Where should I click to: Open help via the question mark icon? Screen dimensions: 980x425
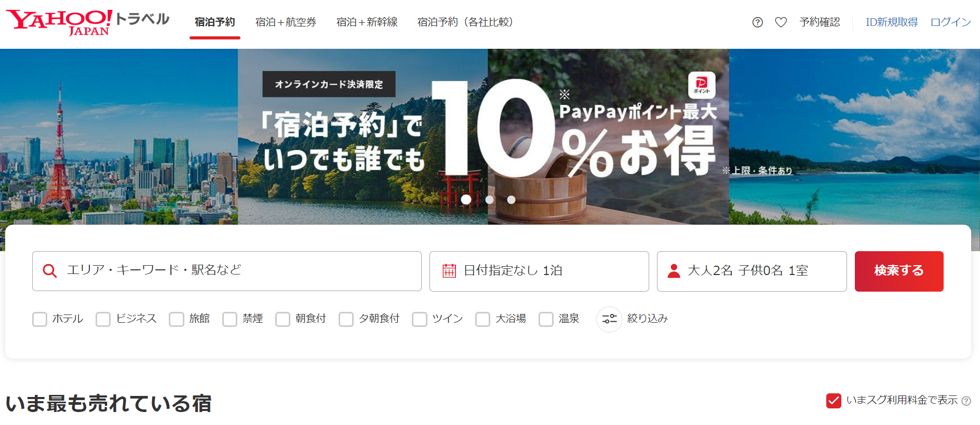click(x=757, y=22)
